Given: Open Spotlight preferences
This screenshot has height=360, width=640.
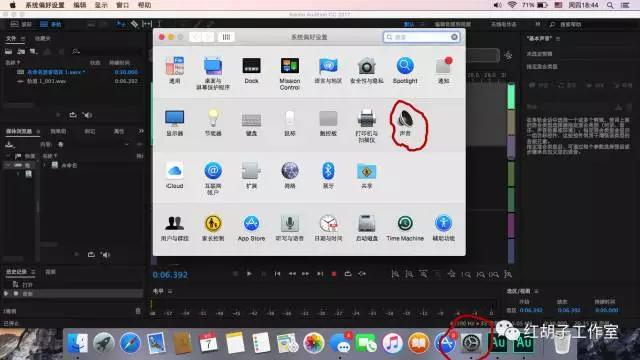Looking at the screenshot, I should click(x=405, y=70).
